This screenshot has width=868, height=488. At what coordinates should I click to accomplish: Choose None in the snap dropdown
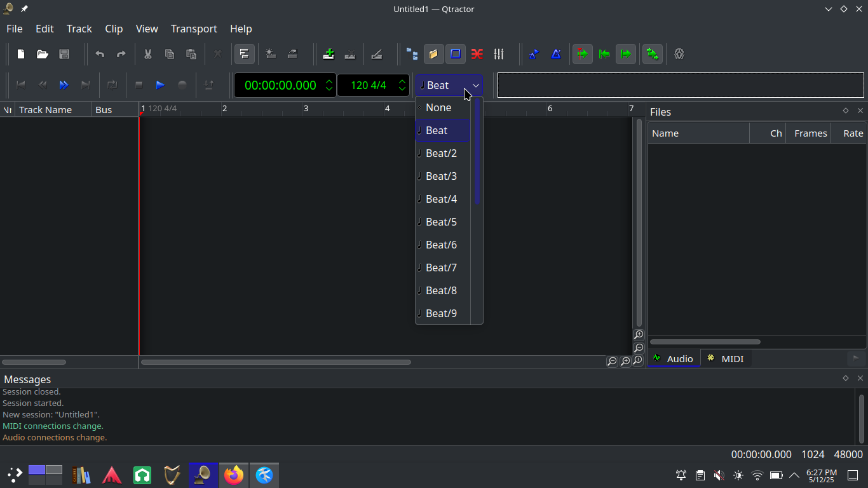point(438,107)
